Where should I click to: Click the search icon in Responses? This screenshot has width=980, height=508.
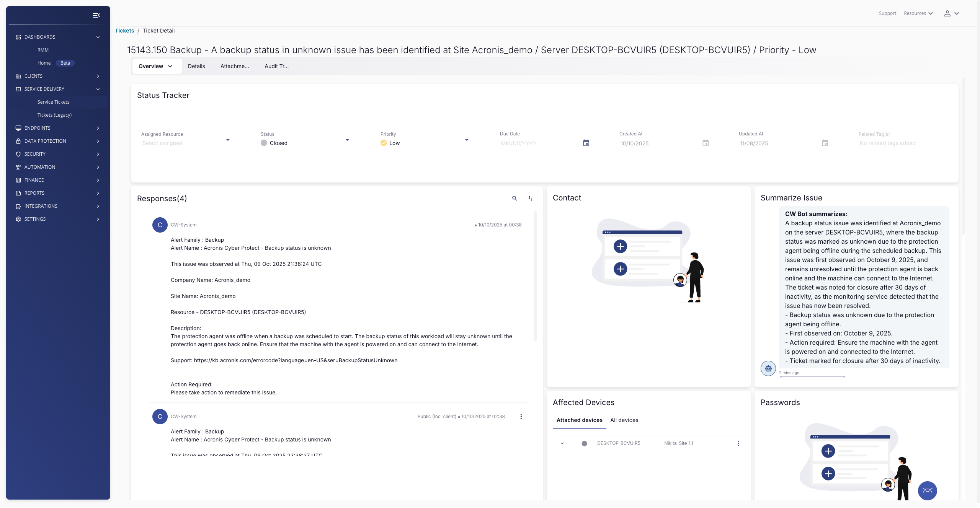tap(514, 198)
